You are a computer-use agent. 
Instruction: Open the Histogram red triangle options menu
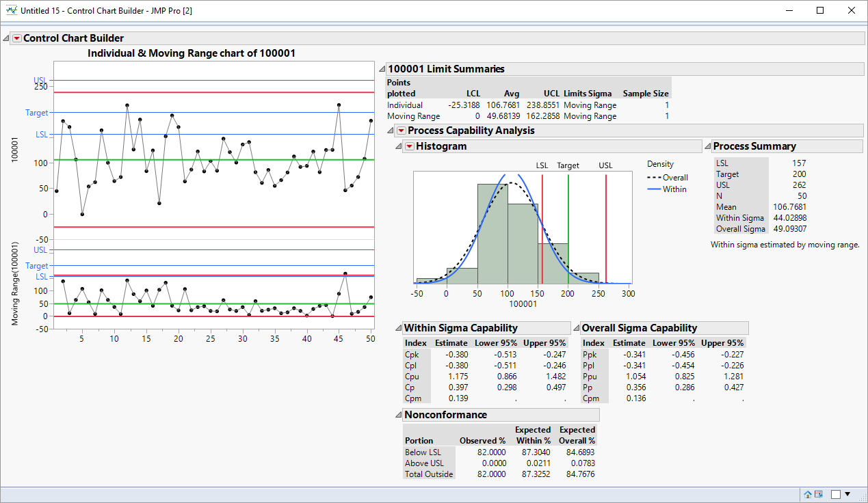pos(409,146)
